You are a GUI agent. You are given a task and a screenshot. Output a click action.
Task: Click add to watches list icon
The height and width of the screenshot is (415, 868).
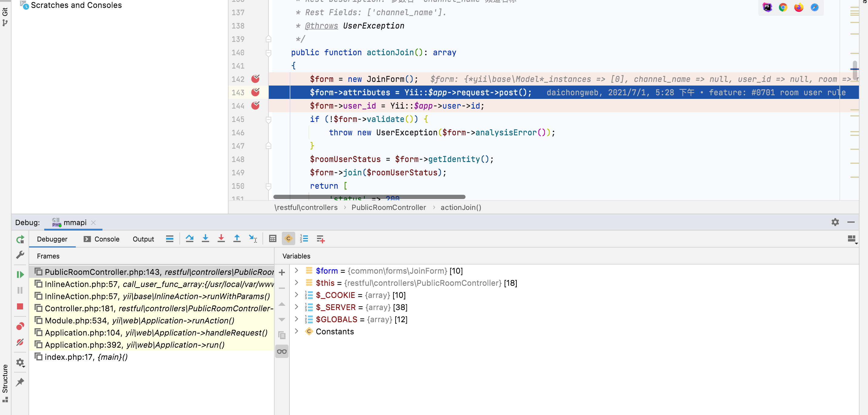(320, 239)
